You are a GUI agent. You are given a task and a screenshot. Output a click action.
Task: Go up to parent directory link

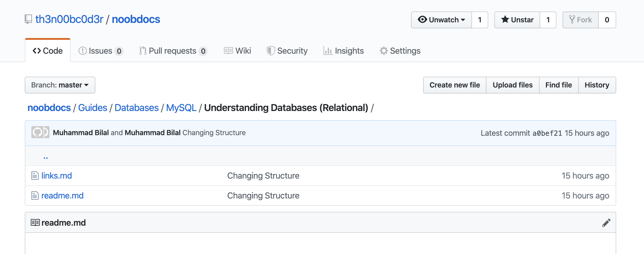(46, 156)
